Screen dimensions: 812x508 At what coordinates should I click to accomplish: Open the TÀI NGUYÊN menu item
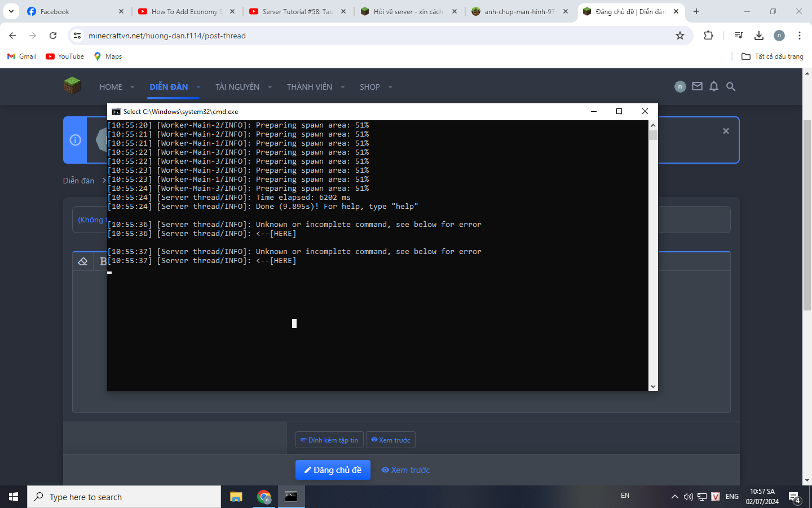[x=237, y=87]
